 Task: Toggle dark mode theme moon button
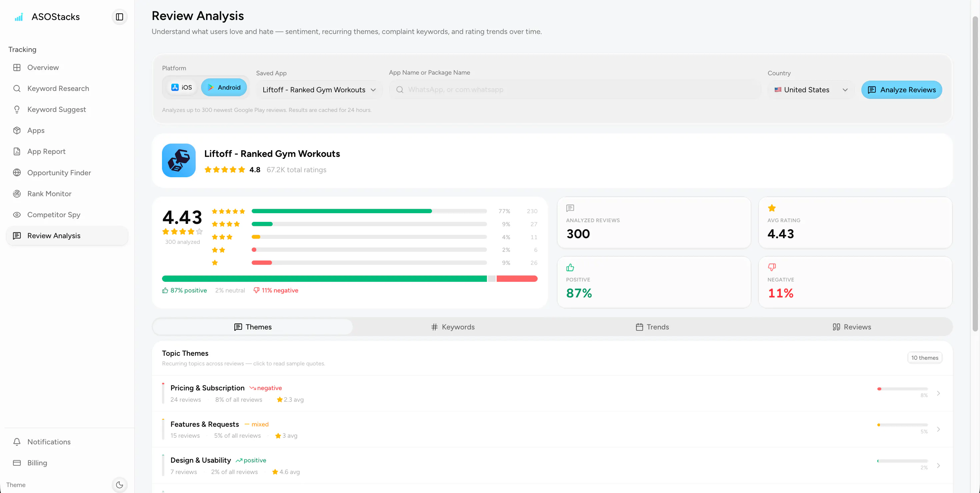coord(119,485)
